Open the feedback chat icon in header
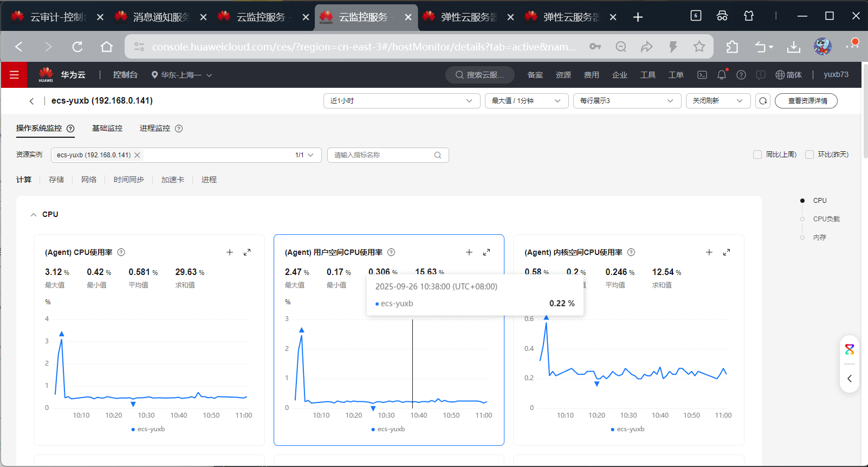The image size is (868, 467). (x=761, y=75)
